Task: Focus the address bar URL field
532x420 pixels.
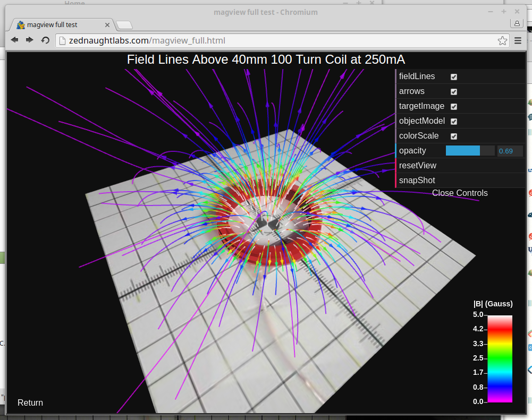Action: click(282, 41)
